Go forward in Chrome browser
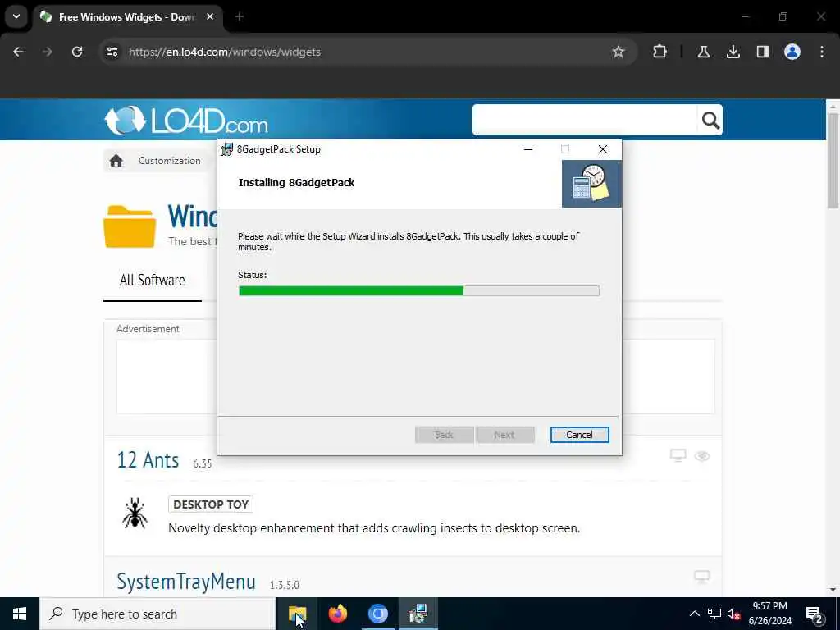Screen dimensions: 840x630 pos(48,52)
